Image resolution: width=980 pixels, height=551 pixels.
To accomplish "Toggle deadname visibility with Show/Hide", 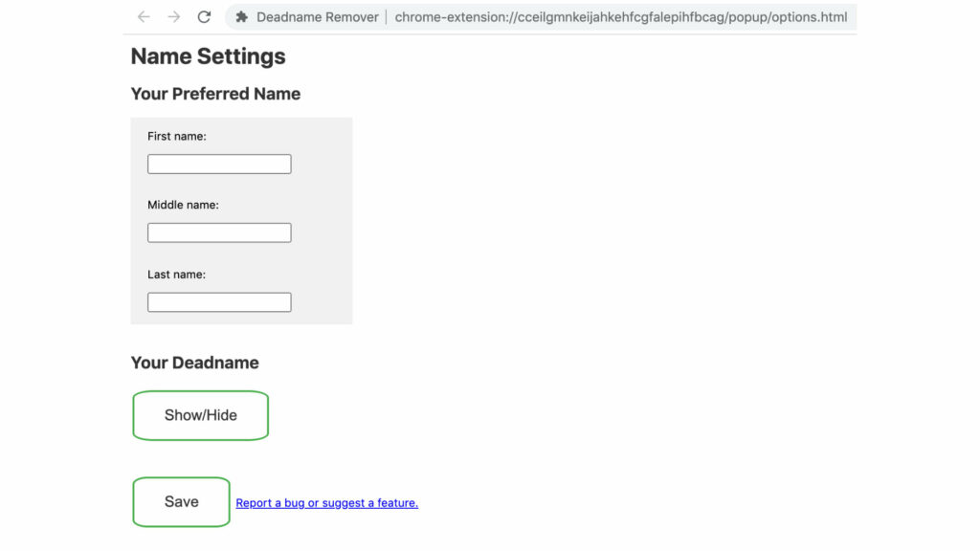I will click(x=200, y=415).
